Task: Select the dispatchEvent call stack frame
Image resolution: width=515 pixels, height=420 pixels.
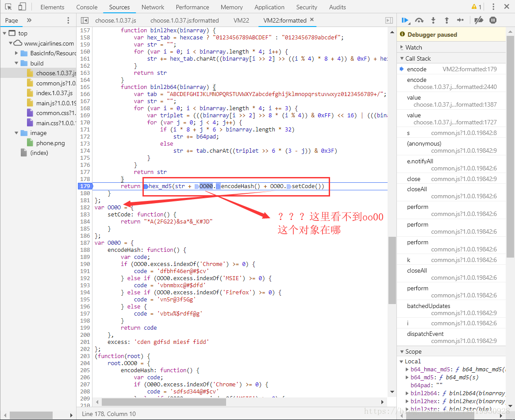Action: tap(452, 337)
